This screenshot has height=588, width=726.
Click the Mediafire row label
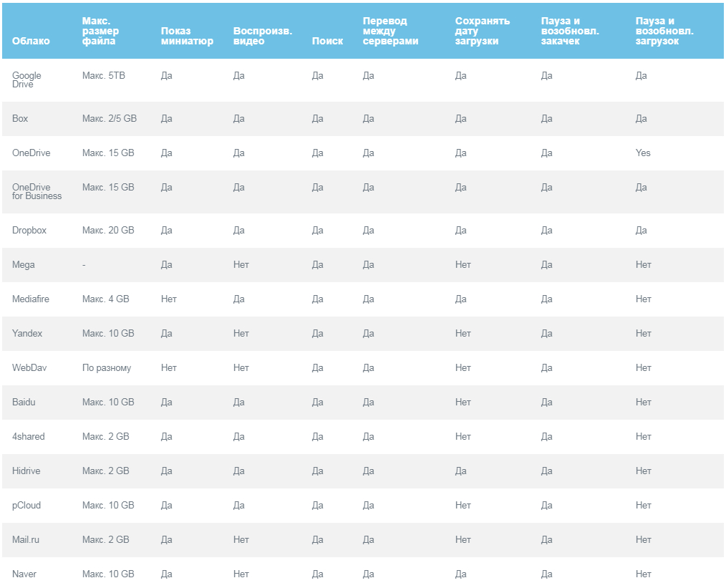pos(31,299)
